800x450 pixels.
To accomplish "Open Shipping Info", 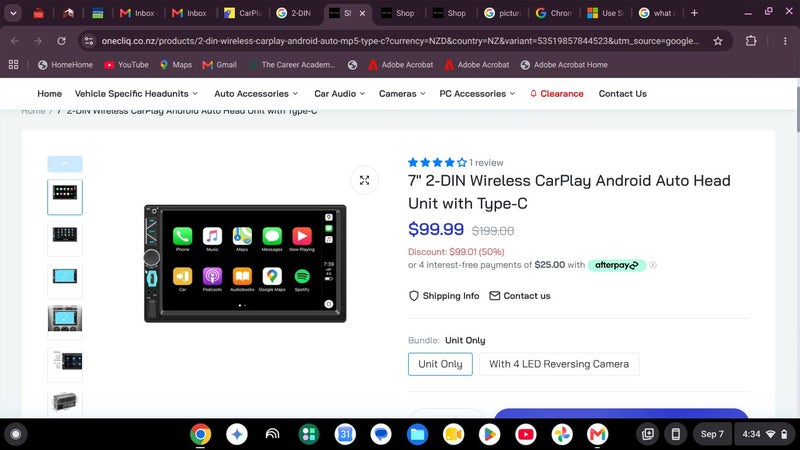I will pos(444,296).
